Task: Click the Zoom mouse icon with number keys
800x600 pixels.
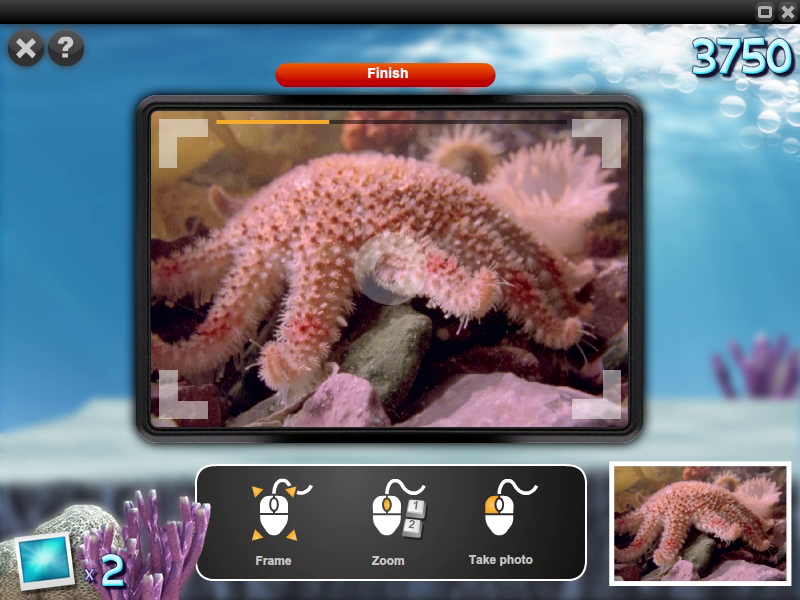Action: point(394,510)
